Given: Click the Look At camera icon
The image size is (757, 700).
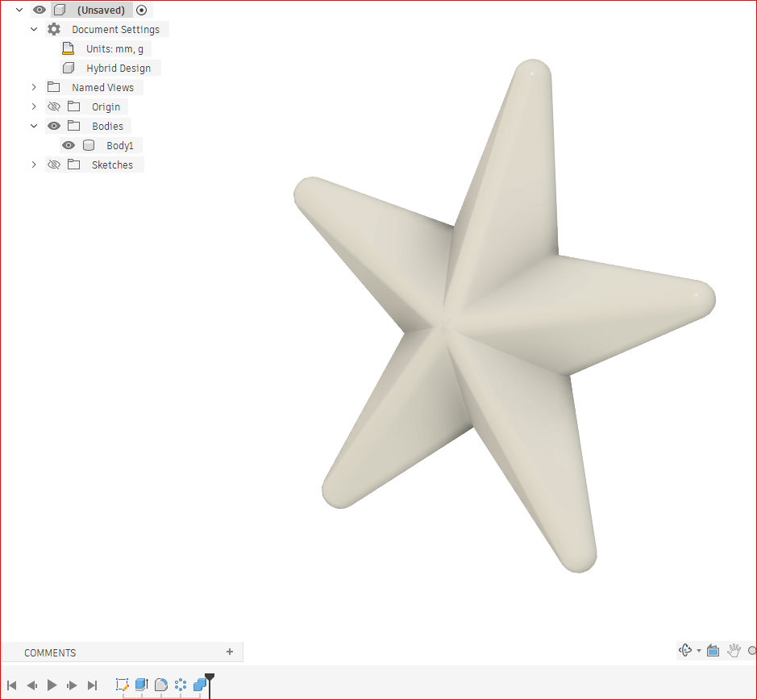Looking at the screenshot, I should [713, 651].
